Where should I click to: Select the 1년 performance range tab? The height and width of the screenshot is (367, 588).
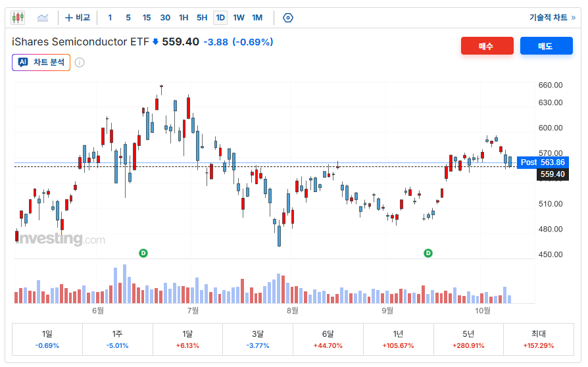click(399, 339)
